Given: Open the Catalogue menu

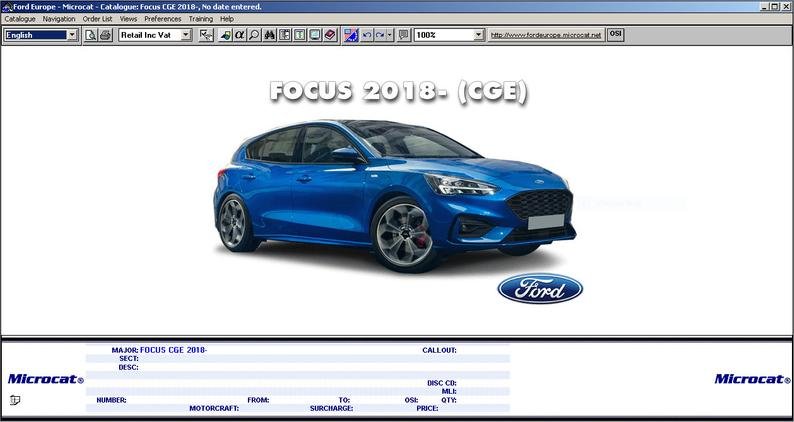Looking at the screenshot, I should click(20, 19).
